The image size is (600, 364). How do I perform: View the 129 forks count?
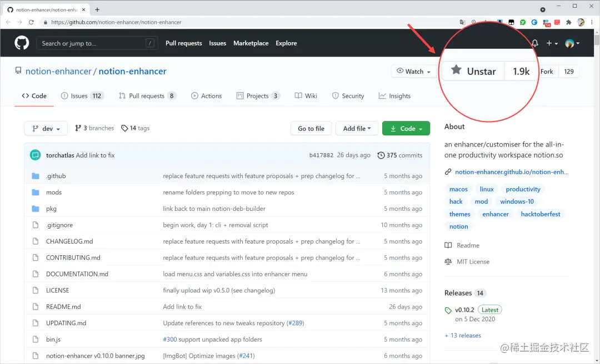point(569,72)
